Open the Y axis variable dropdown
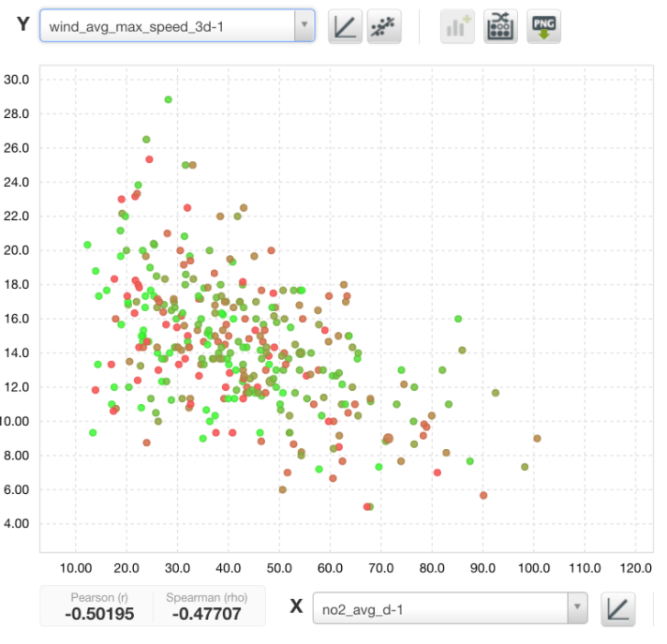 177,25
